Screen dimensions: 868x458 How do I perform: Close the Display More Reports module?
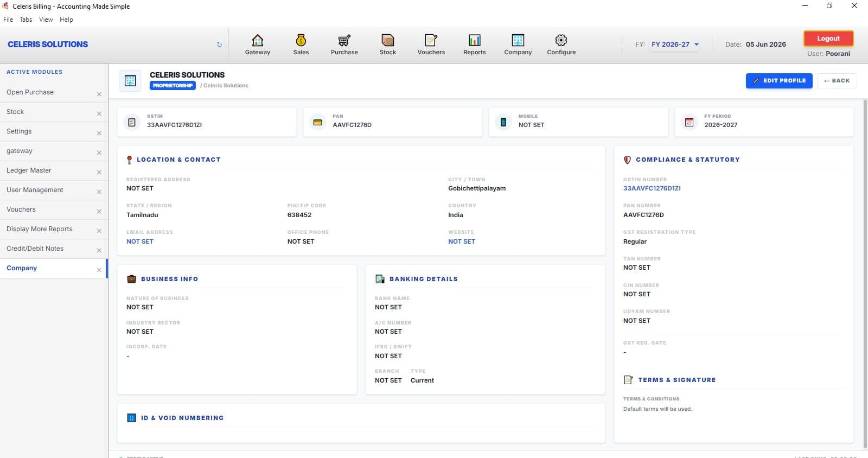[99, 231]
